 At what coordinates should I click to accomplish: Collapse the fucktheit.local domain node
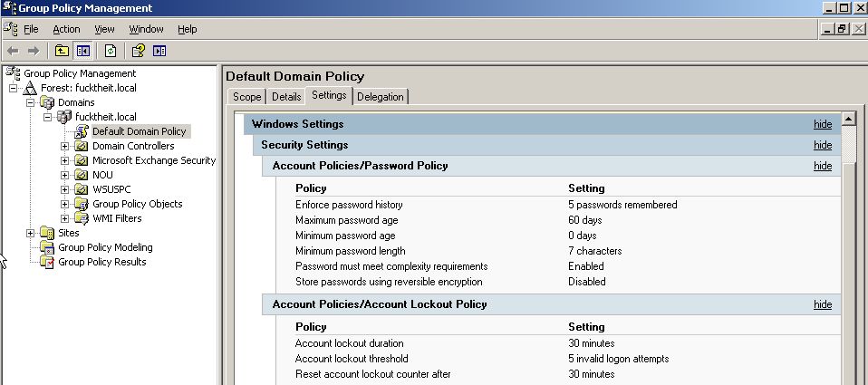point(48,117)
